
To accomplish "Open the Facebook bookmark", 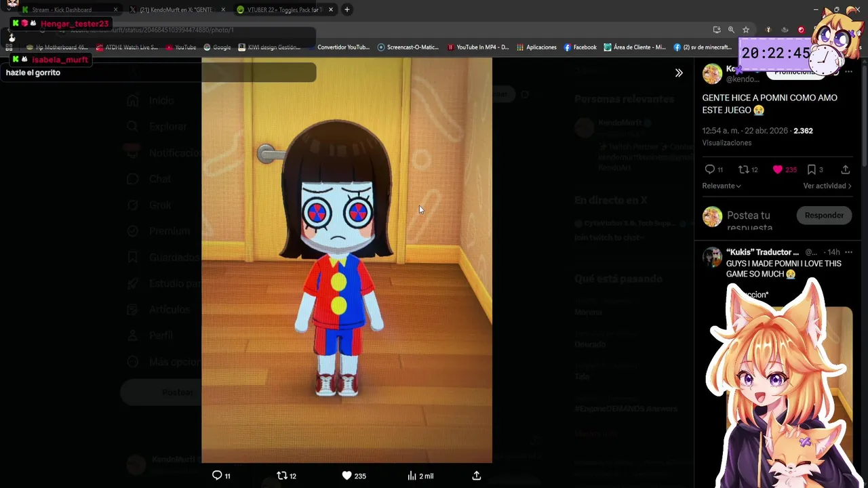I will pyautogui.click(x=580, y=47).
